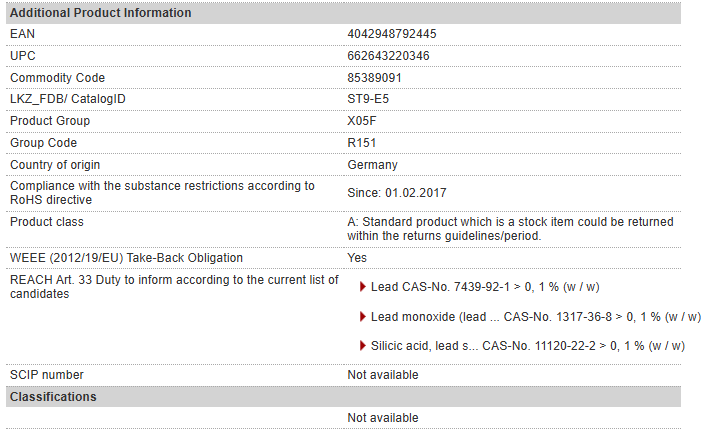Click the CatalogID value ST9-E5

coord(368,99)
